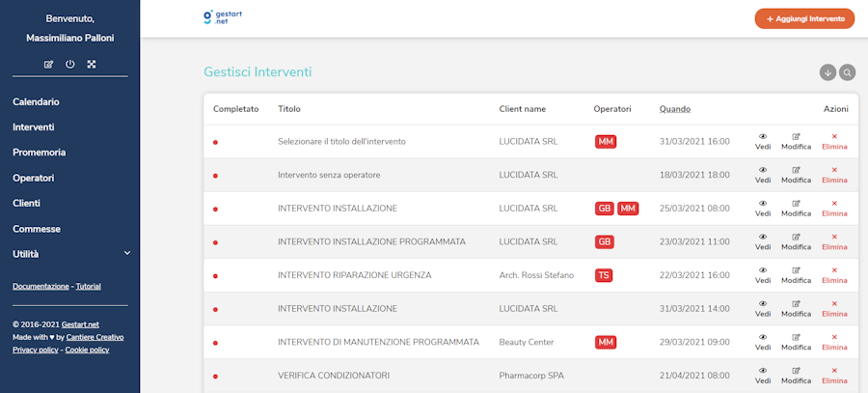Click the GB badge dated 23/03/2021 11:00
Viewport: 868px width, 393px height.
605,241
